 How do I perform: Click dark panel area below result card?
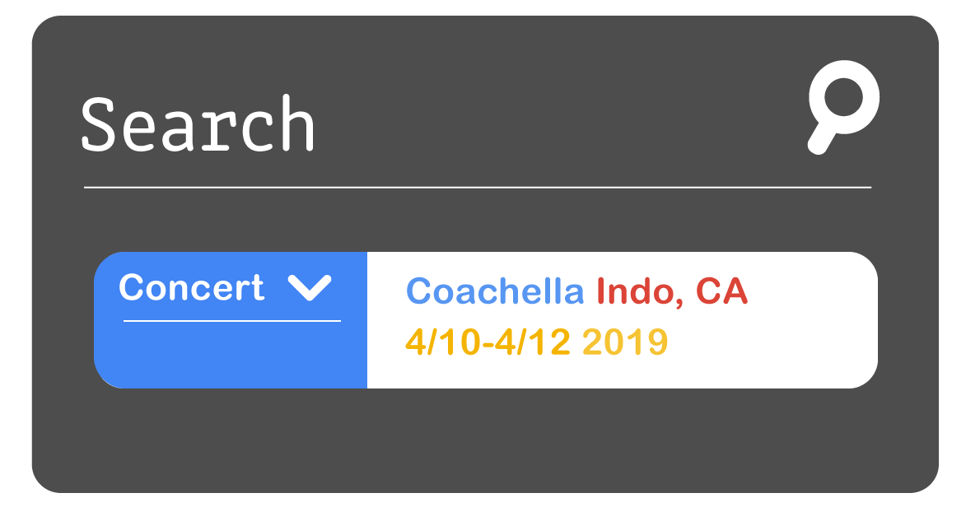[485, 440]
